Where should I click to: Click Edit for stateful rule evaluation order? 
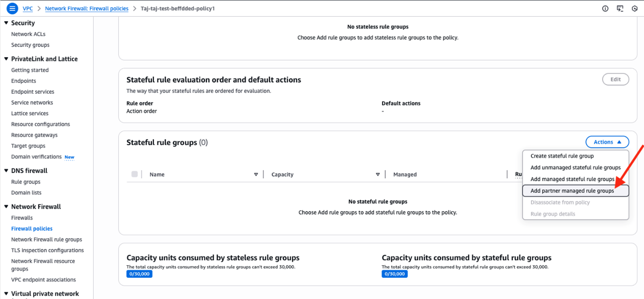tap(616, 79)
